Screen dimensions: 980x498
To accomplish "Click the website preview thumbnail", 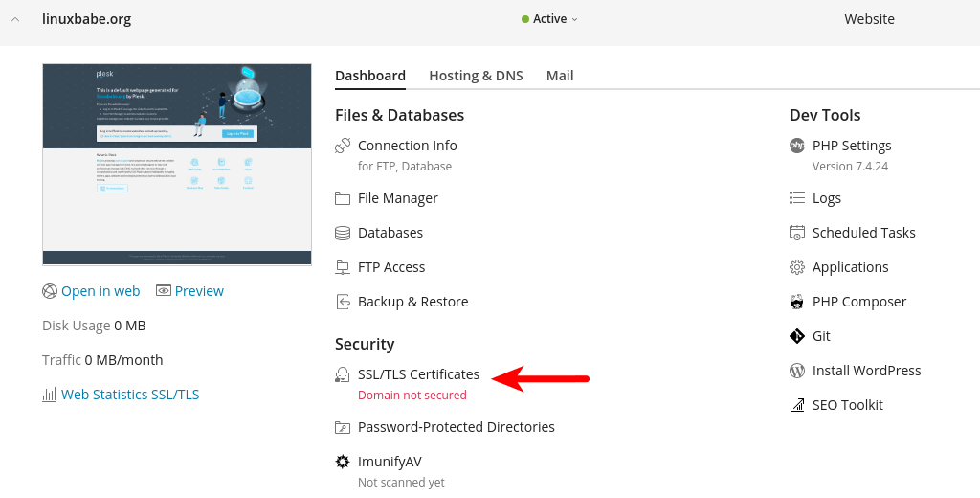I will pyautogui.click(x=177, y=164).
